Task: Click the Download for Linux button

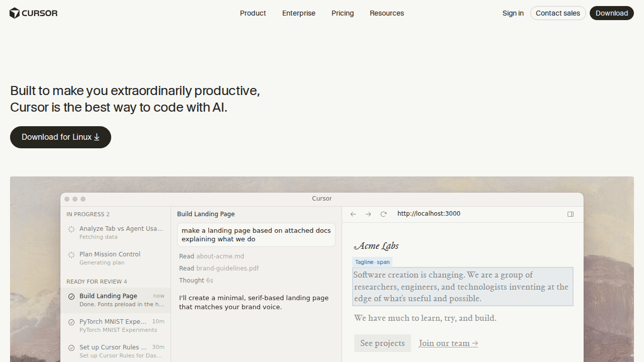Action: point(60,137)
